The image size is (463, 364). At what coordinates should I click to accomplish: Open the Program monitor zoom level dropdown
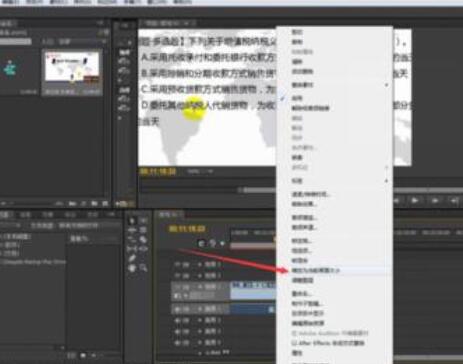tap(200, 172)
